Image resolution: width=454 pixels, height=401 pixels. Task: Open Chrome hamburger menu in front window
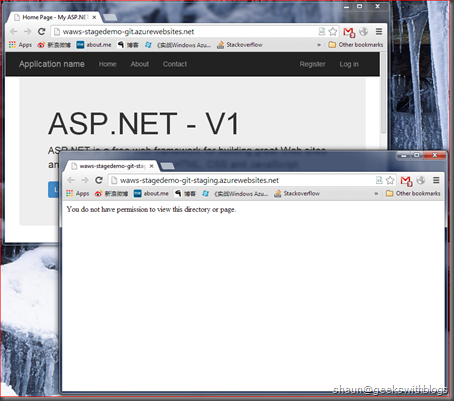coord(436,180)
